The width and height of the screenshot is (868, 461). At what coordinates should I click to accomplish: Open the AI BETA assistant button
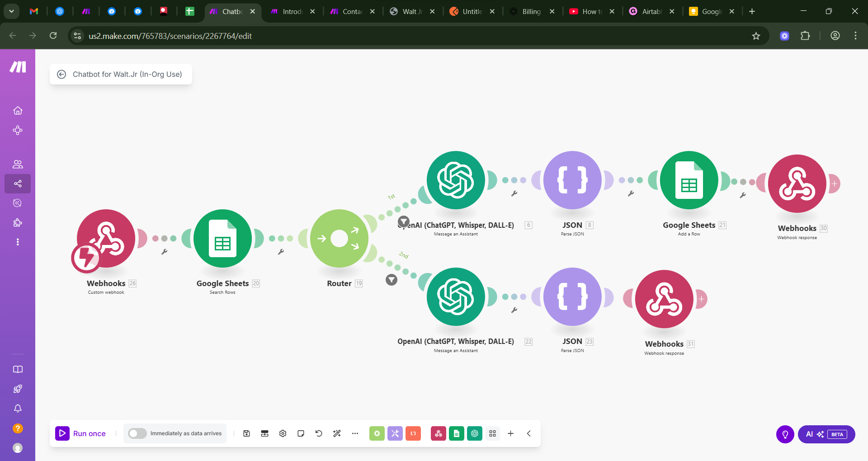(826, 434)
